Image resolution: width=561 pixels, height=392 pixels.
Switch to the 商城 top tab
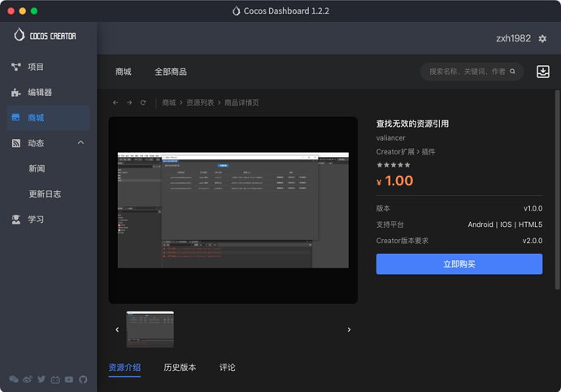[x=124, y=72]
